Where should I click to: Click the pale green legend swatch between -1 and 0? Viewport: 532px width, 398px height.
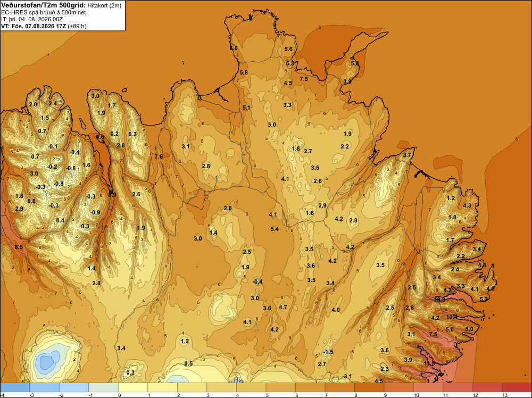pos(104,387)
